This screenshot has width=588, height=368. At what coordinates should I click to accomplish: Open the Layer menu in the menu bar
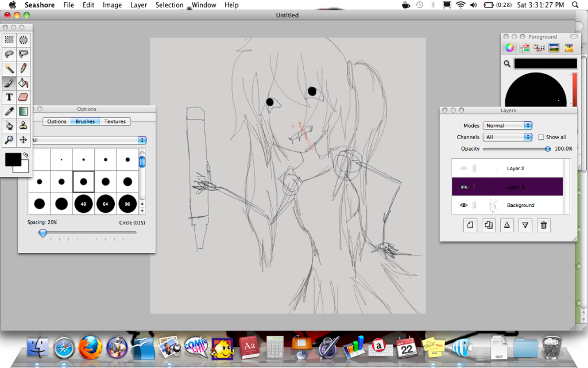coord(138,5)
